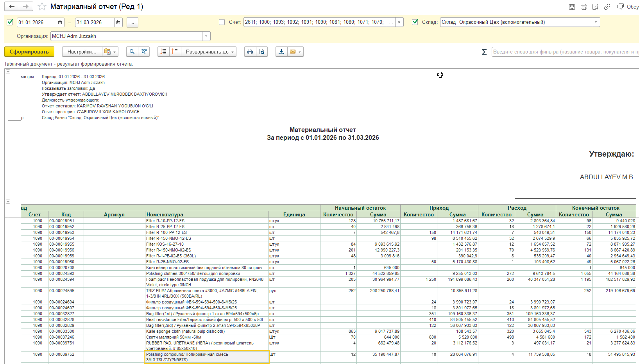Add the report to favorites with the star
639x364 pixels.
(x=42, y=7)
